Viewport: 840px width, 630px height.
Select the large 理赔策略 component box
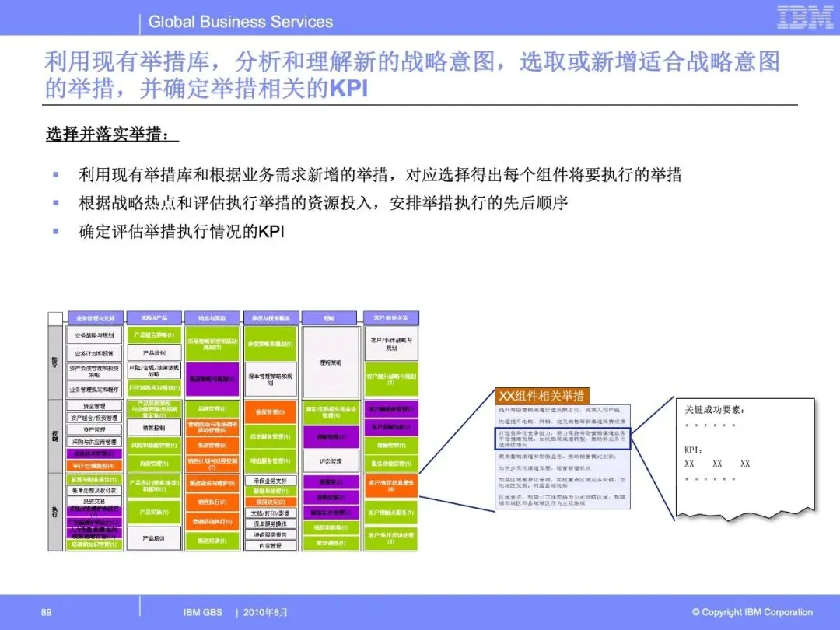331,362
